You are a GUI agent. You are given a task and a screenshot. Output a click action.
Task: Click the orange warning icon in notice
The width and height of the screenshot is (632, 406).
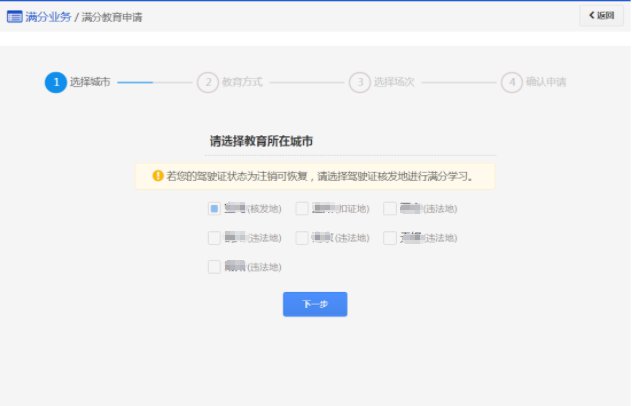pyautogui.click(x=157, y=176)
